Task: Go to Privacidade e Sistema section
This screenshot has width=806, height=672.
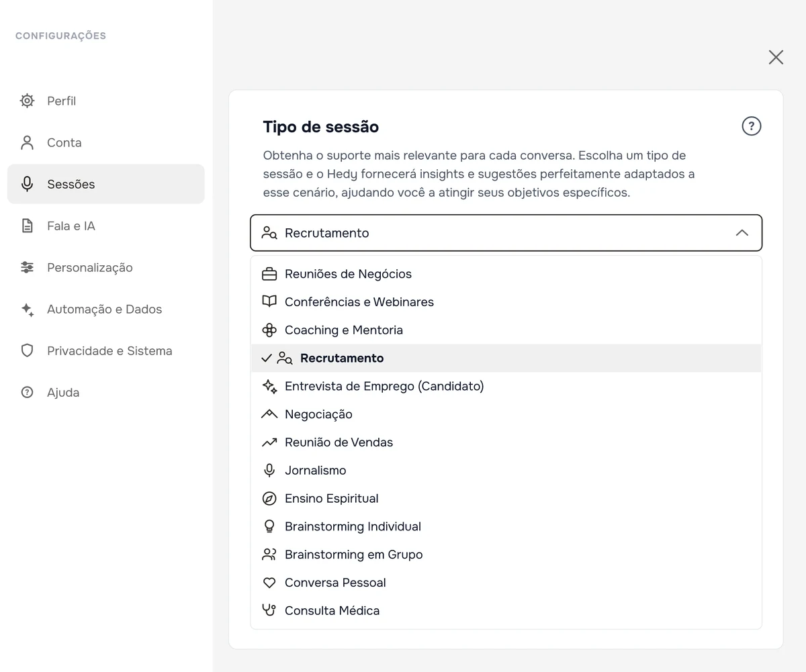Action: point(106,350)
